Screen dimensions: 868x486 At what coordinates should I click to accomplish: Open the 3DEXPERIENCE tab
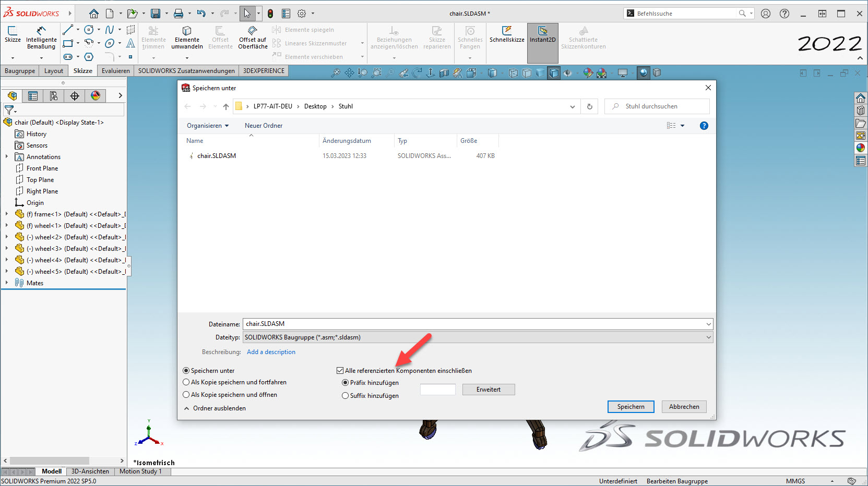[x=264, y=71]
